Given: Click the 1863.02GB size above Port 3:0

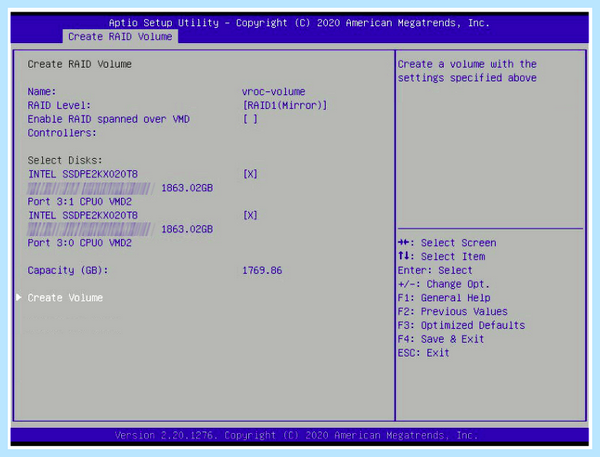Looking at the screenshot, I should pyautogui.click(x=187, y=229).
